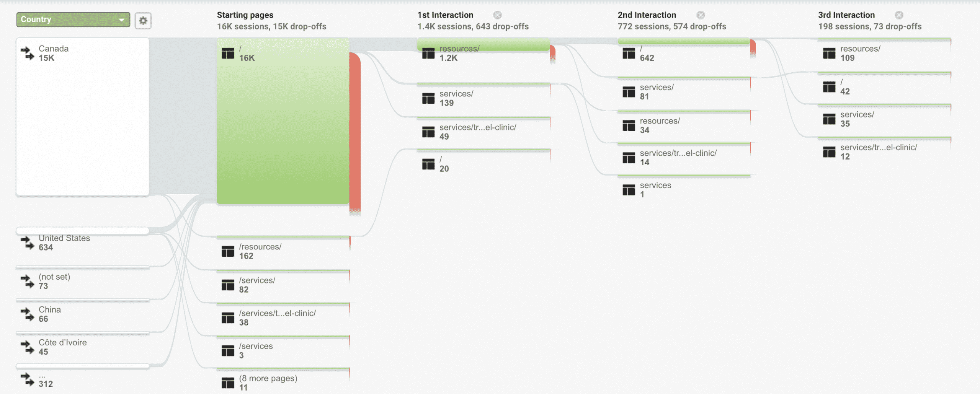Click the /resources/ starting page icon
Image resolution: width=980 pixels, height=394 pixels.
click(x=228, y=251)
